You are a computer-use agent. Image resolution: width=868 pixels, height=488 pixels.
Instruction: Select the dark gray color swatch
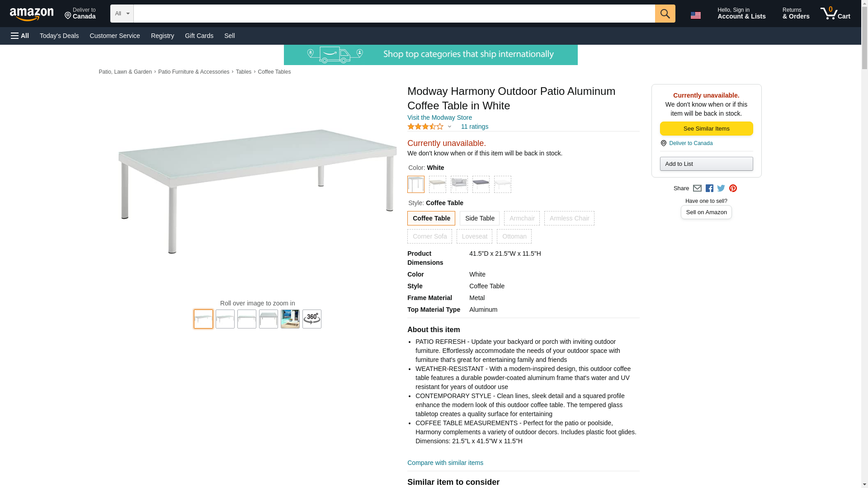(481, 184)
